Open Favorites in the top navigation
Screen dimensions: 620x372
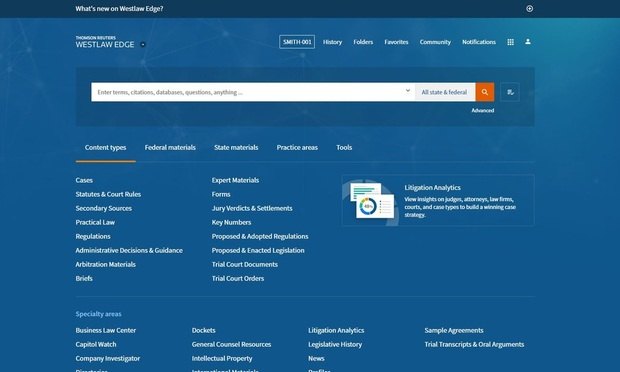click(x=396, y=42)
